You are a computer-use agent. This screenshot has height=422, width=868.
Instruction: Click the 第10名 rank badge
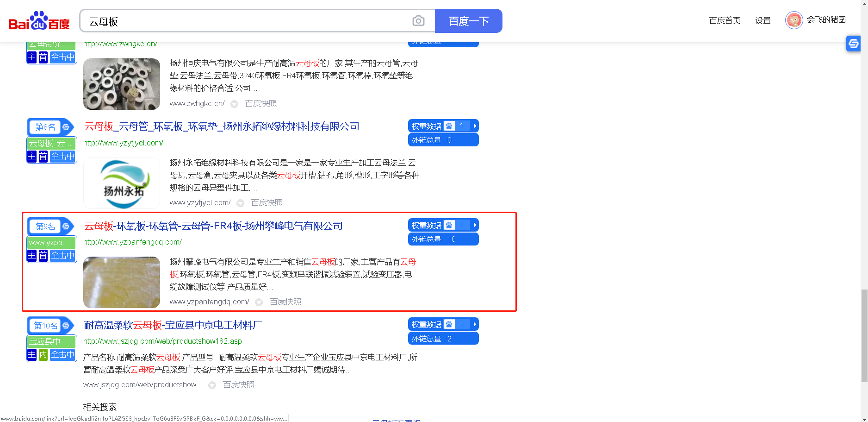tap(45, 325)
